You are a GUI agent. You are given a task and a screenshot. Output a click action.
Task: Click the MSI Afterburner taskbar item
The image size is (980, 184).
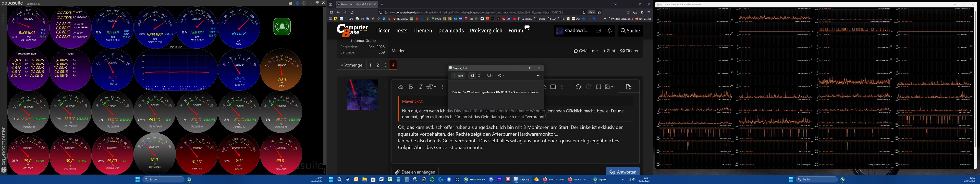click(474, 179)
